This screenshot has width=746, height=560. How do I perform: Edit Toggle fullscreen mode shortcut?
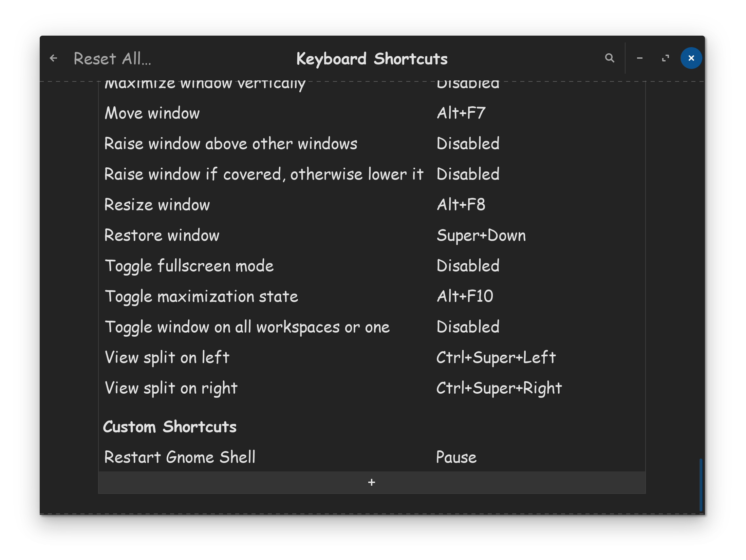372,266
